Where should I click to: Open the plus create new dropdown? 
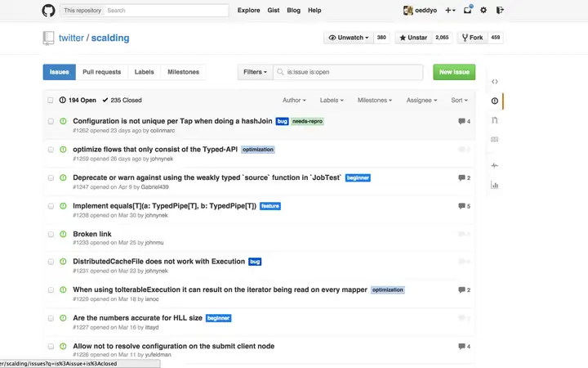(450, 11)
